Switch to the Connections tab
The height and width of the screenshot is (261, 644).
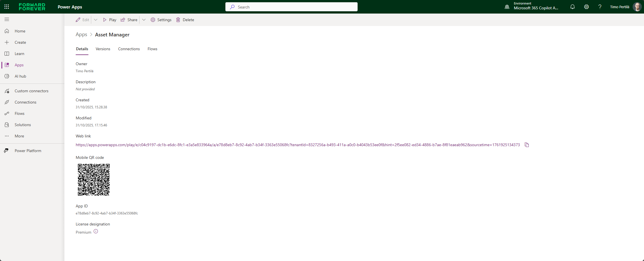(129, 49)
